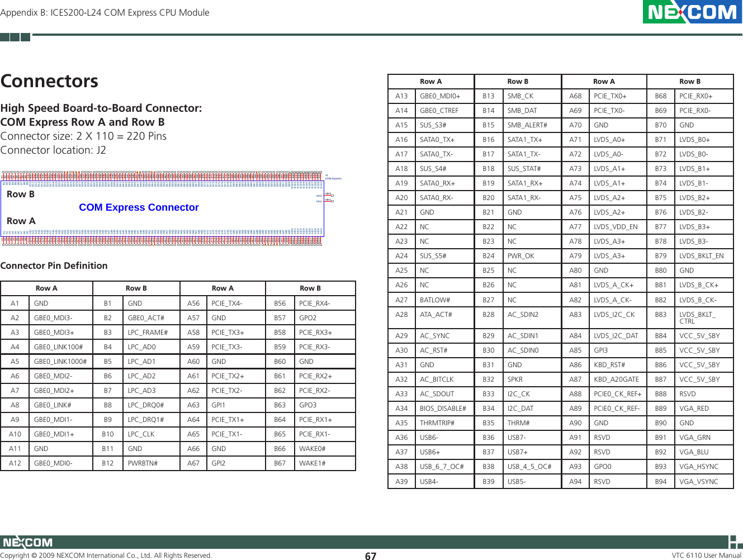Click the 'LPC_CLK' cell
The width and height of the screenshot is (743, 560).
(151, 434)
